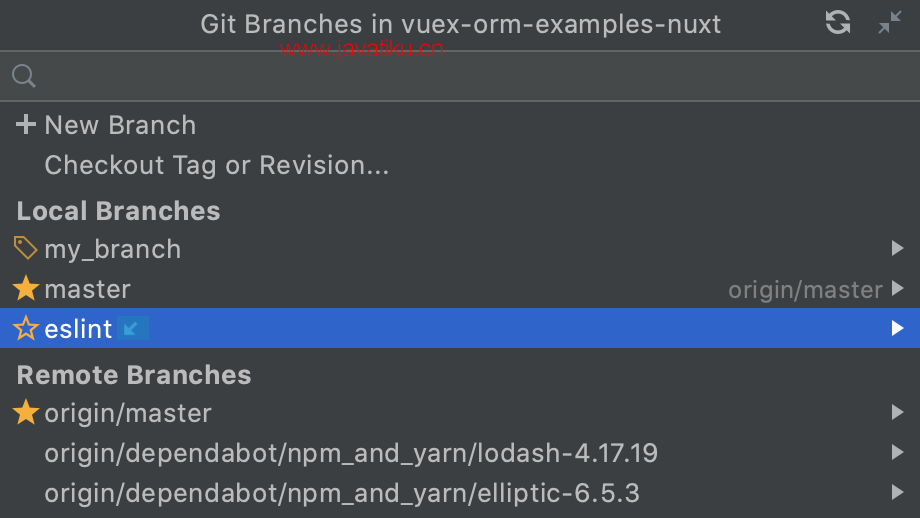Focus the branch search input field
Viewport: 920px width, 518px height.
point(460,76)
